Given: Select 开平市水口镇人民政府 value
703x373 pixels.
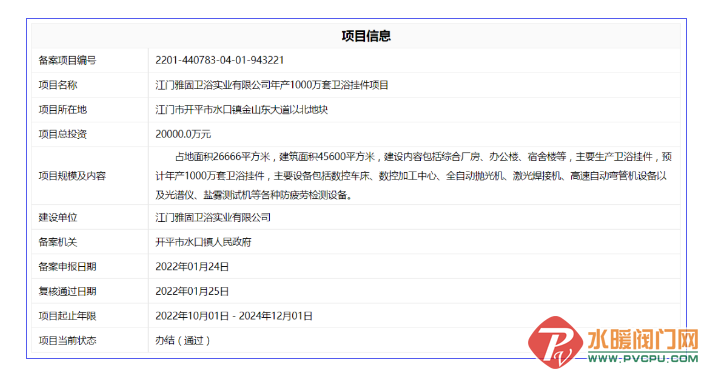Looking at the screenshot, I should [204, 242].
